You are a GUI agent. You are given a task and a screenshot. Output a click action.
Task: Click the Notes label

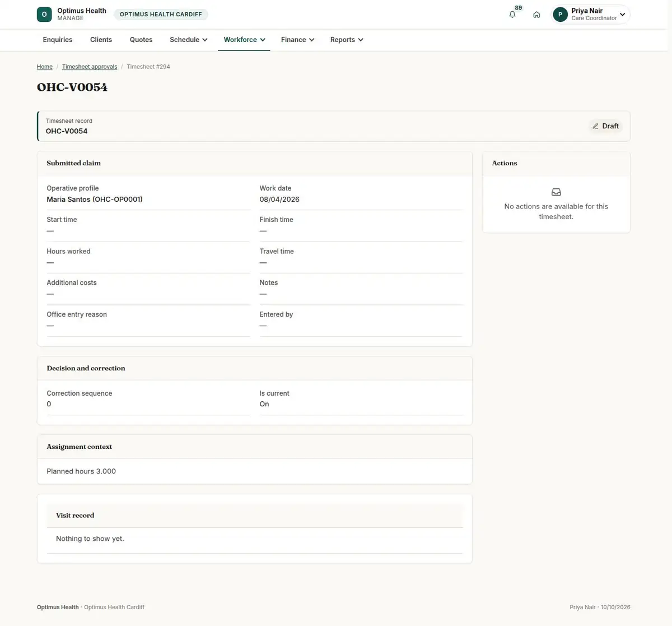click(x=269, y=283)
